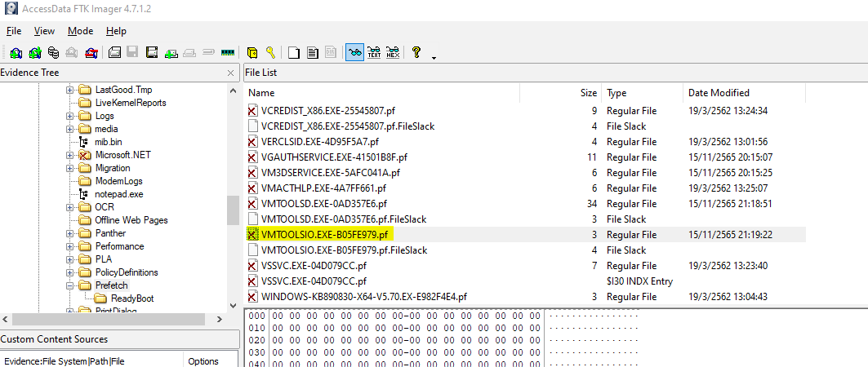Click the Add to Custom Content Image icon
This screenshot has width=868, height=367.
(x=171, y=52)
